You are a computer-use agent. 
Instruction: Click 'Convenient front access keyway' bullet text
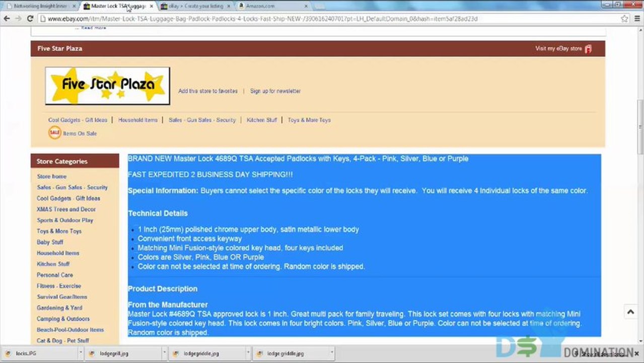[190, 238]
